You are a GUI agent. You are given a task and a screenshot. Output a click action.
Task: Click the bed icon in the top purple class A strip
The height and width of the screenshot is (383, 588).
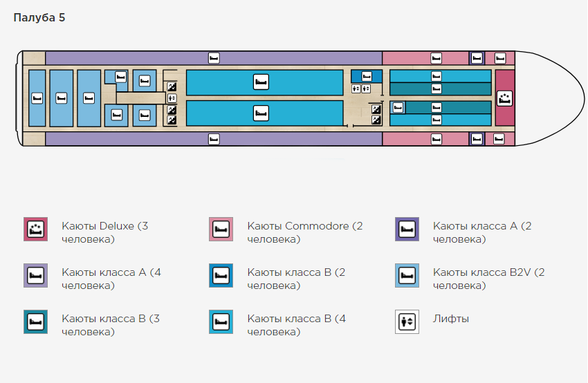point(214,57)
